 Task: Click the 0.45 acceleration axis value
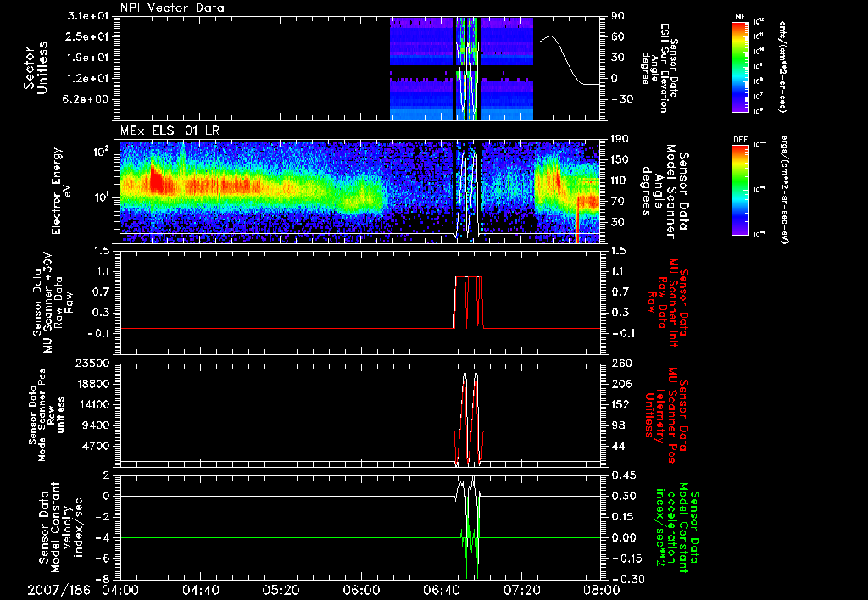coord(624,475)
